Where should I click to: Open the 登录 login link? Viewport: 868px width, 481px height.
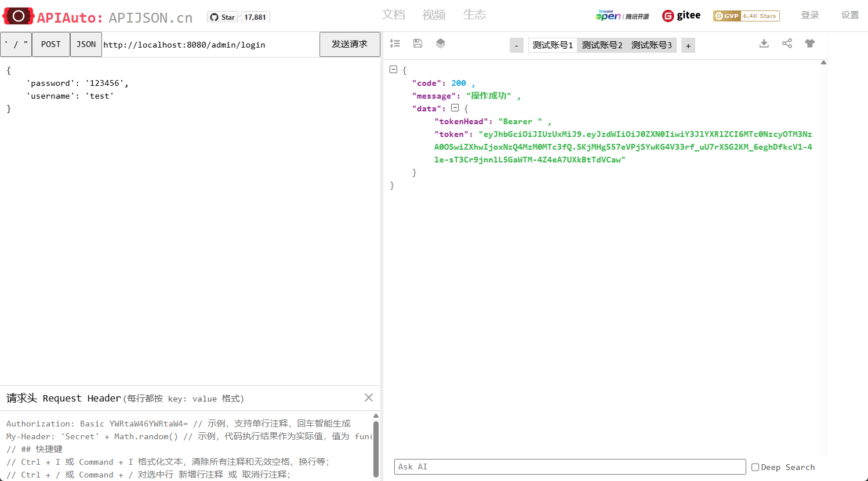pyautogui.click(x=809, y=15)
